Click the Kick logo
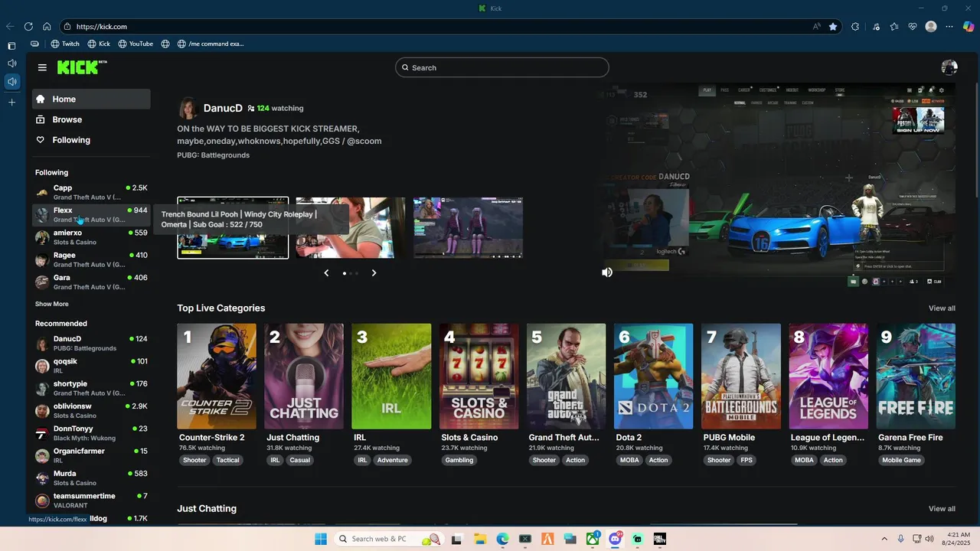The width and height of the screenshot is (980, 551). tap(82, 67)
